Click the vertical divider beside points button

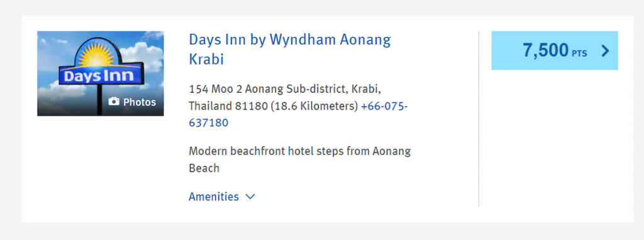(479, 119)
